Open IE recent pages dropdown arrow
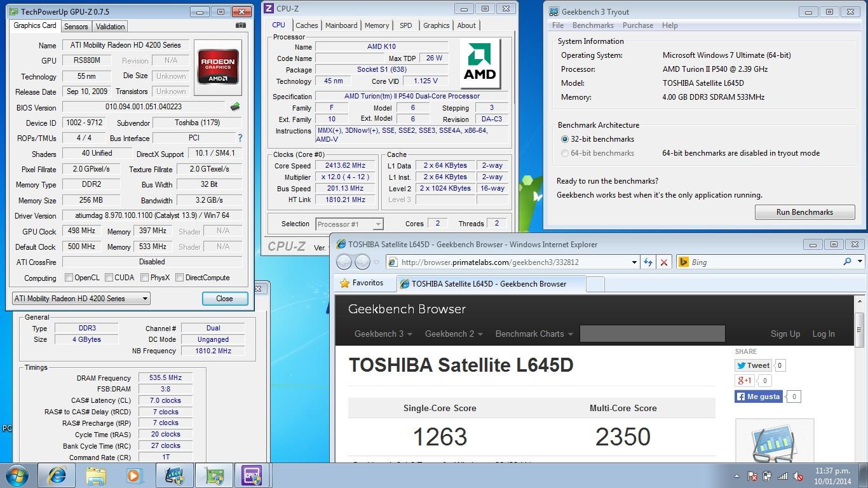The height and width of the screenshot is (488, 868). point(376,262)
